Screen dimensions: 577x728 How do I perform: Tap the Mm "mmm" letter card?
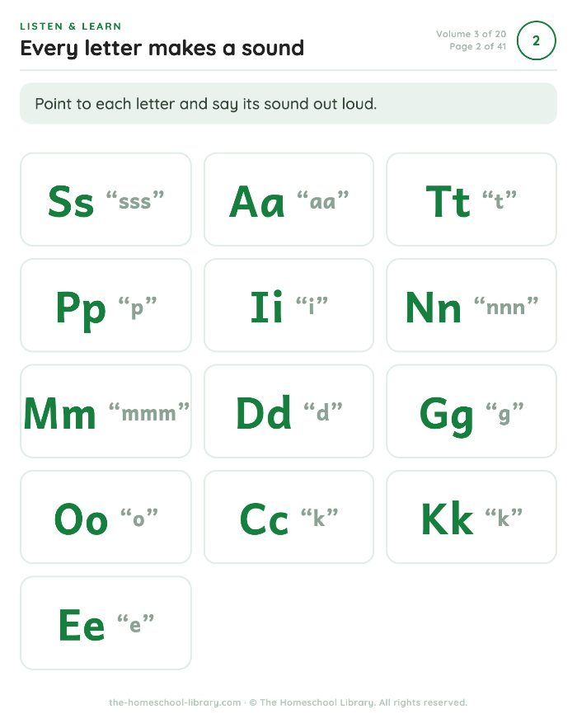[x=106, y=411]
